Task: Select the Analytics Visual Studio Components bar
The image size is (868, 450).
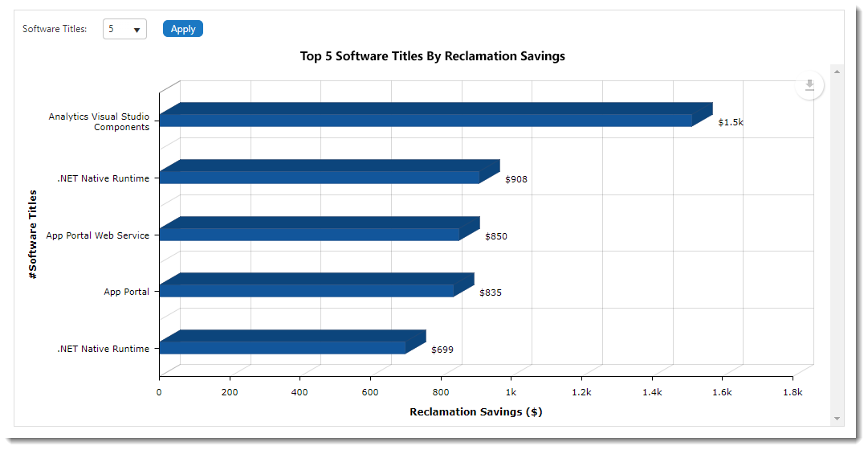Action: coord(426,120)
